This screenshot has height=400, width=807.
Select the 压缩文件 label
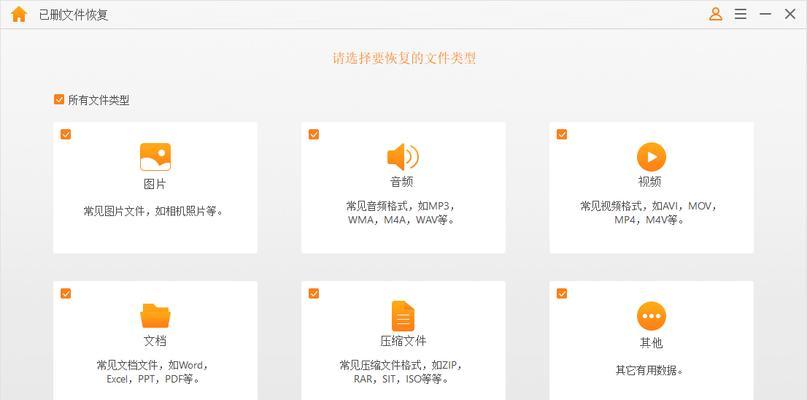coord(403,341)
